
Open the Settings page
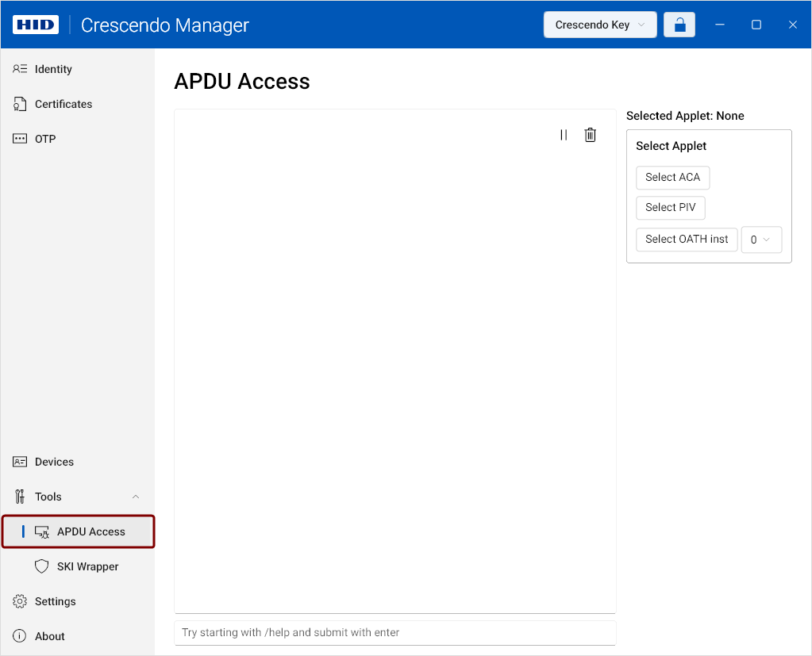[78, 601]
